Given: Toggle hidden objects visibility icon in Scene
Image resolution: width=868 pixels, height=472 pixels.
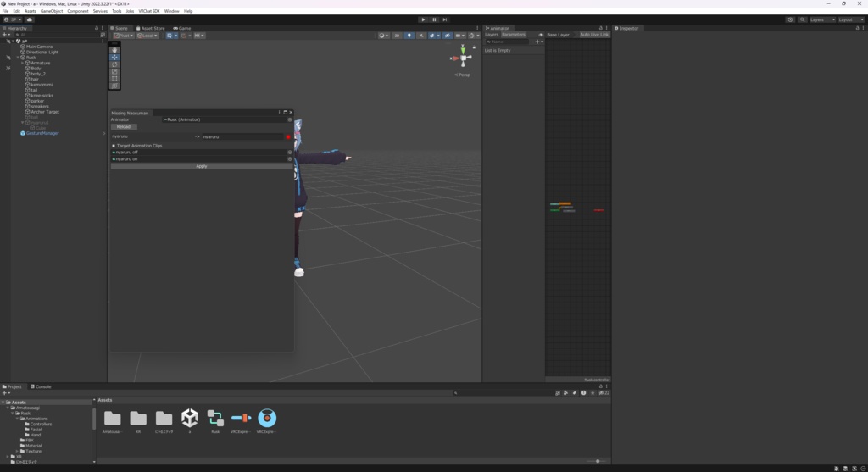Looking at the screenshot, I should point(448,36).
